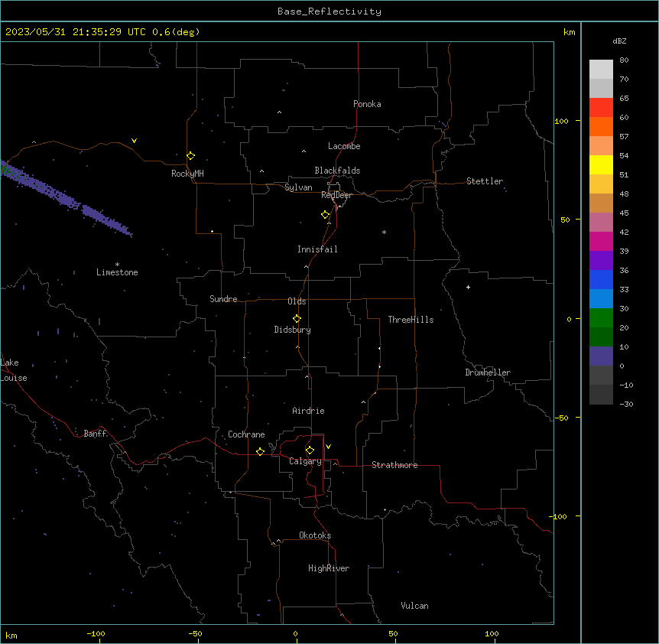Click the dBZ legend heading
The height and width of the screenshot is (644, 659).
tap(619, 41)
